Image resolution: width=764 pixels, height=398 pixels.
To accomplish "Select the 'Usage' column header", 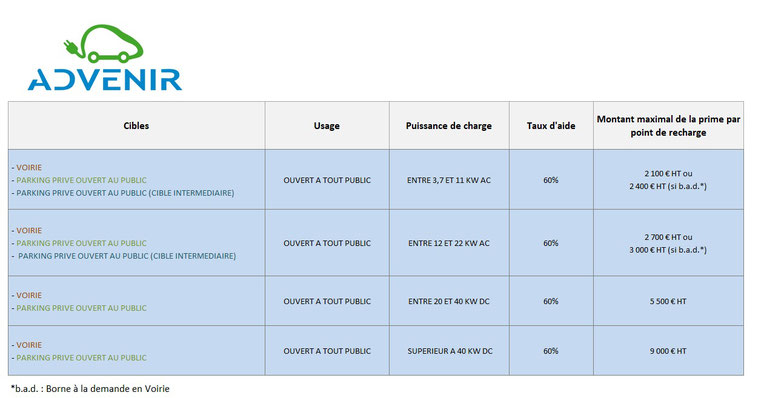I will click(x=326, y=126).
